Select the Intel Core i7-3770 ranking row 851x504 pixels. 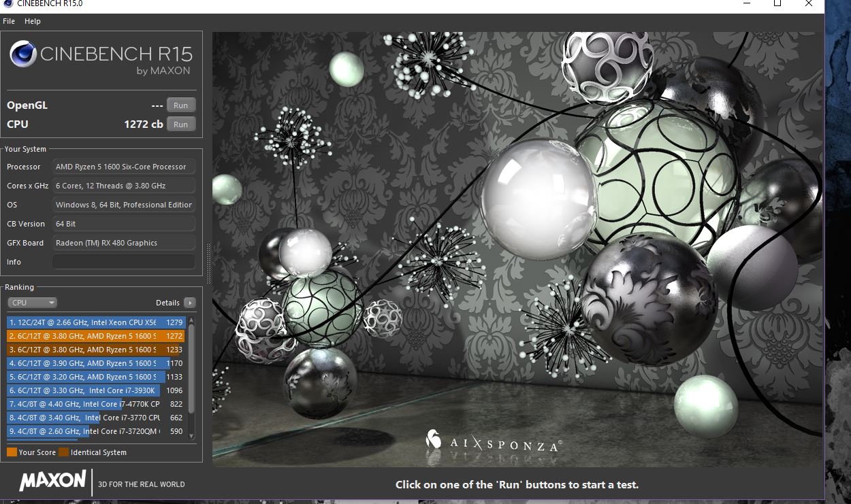click(x=96, y=418)
